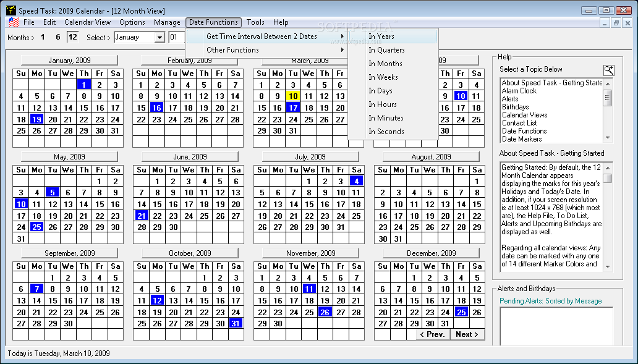This screenshot has height=364, width=638.
Task: Switch to 6 month view
Action: point(57,37)
